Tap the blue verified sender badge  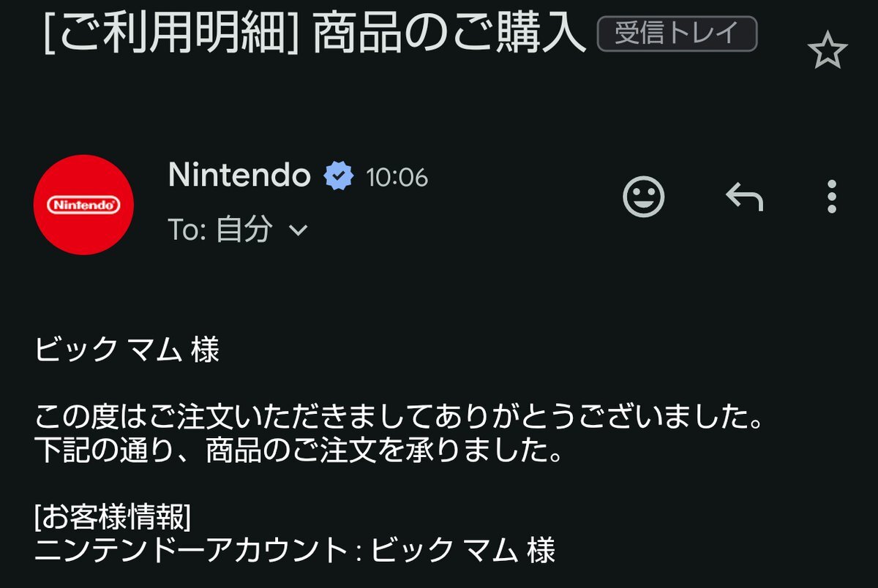(339, 176)
